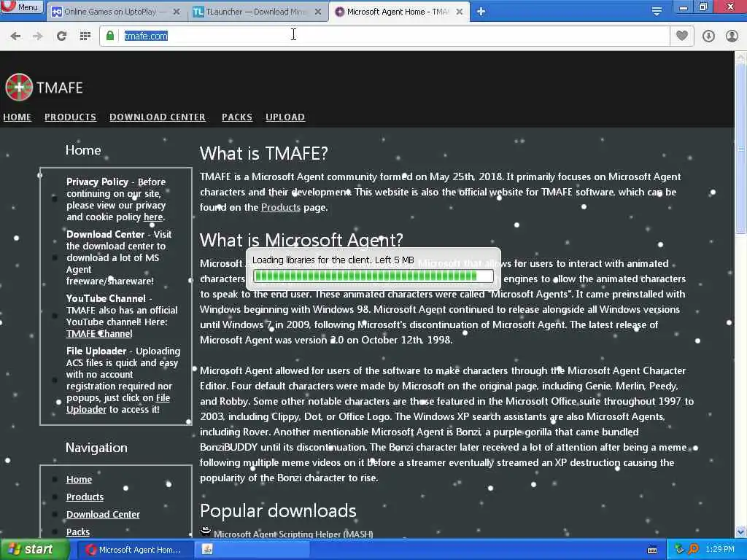
Task: Go forward with the forward arrow
Action: pyautogui.click(x=38, y=36)
